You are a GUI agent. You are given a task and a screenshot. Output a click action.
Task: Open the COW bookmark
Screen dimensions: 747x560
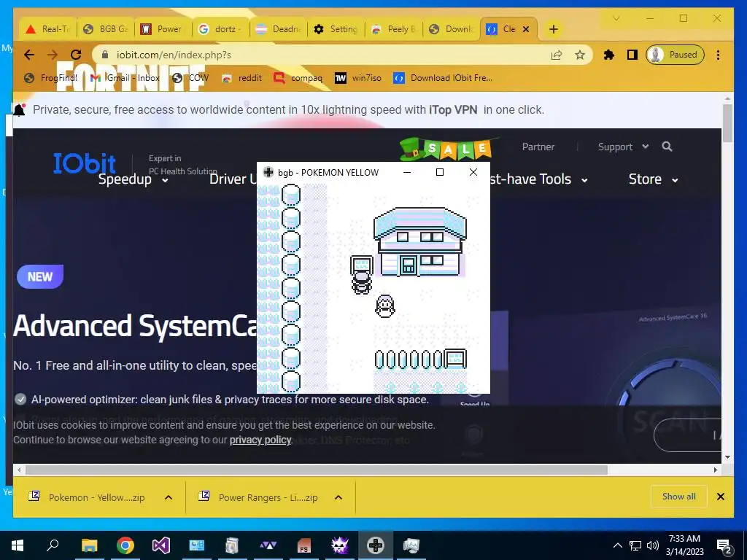pos(190,77)
